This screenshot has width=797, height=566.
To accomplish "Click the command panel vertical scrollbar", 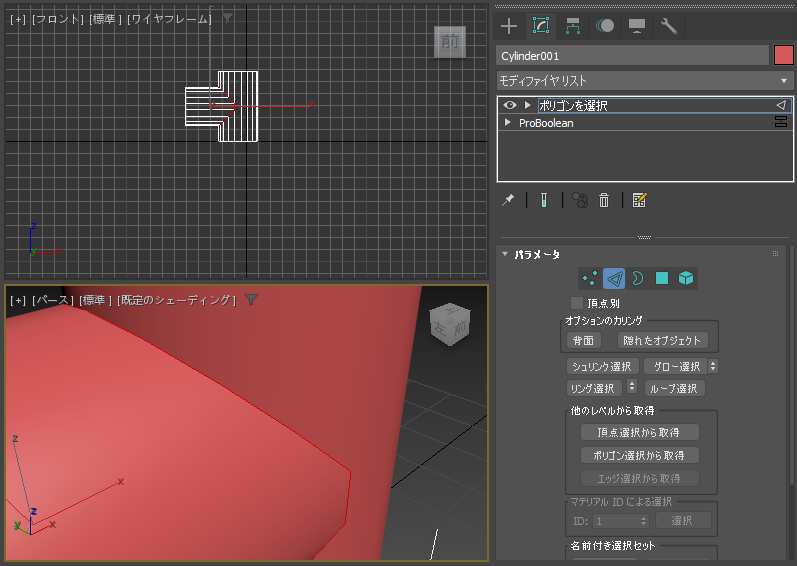I will tap(792, 366).
